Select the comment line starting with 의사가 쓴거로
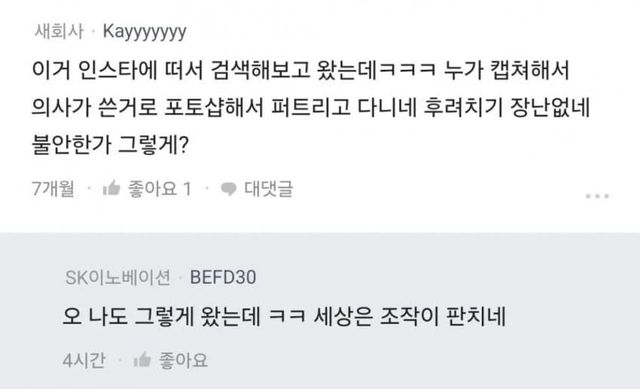This screenshot has width=640, height=389. (x=311, y=107)
